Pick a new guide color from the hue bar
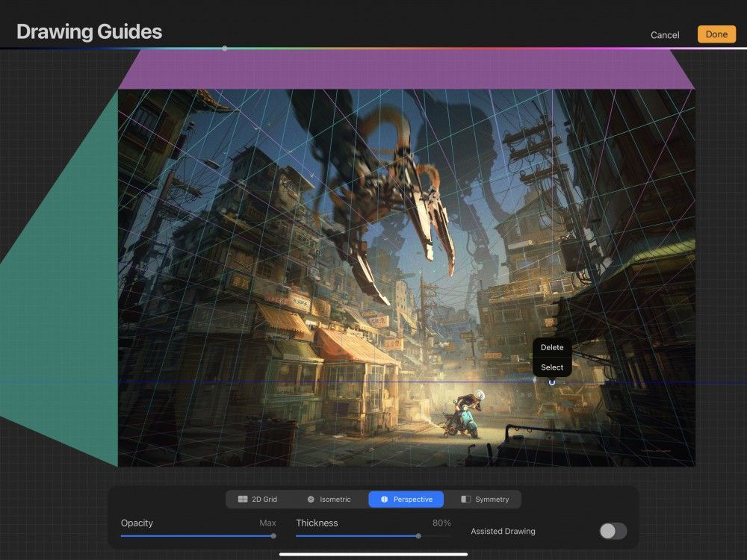 click(x=373, y=49)
